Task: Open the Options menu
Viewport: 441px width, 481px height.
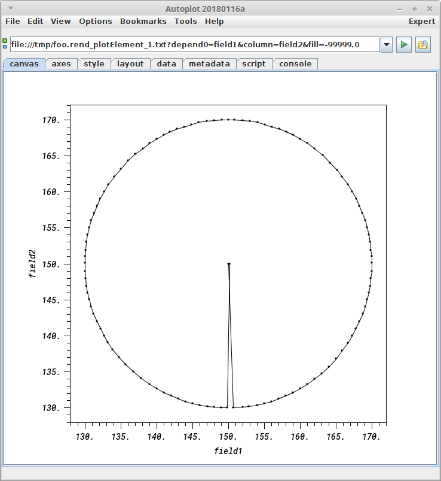Action: coord(95,21)
